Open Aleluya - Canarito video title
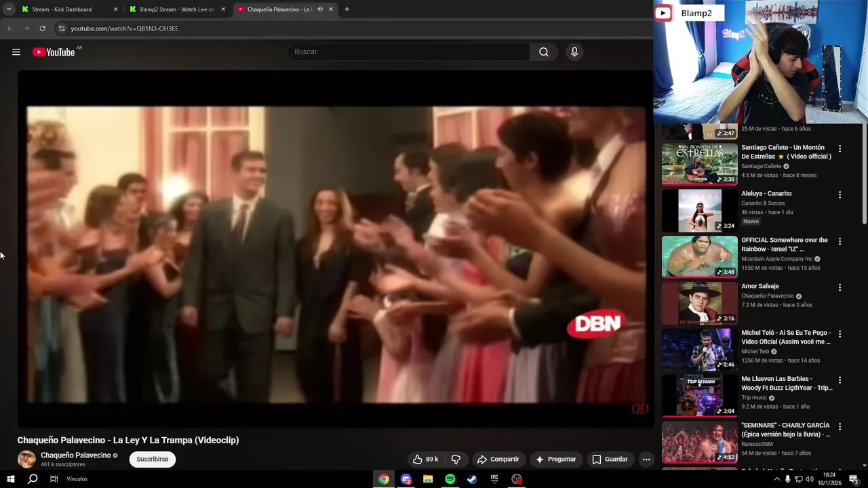This screenshot has width=868, height=488. 766,194
